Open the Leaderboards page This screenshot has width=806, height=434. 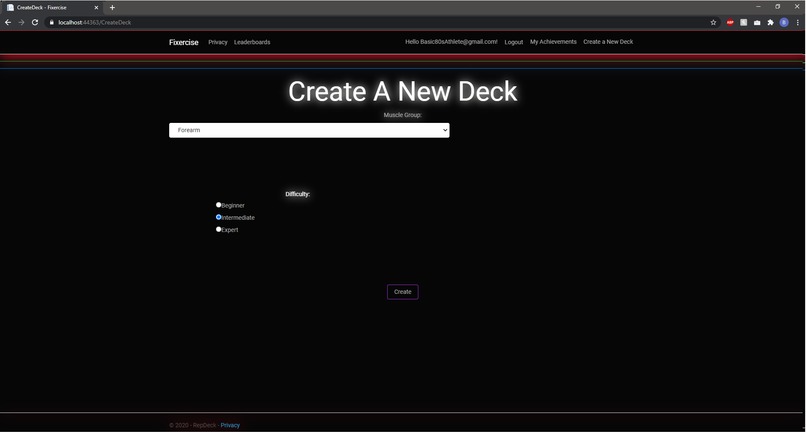252,42
